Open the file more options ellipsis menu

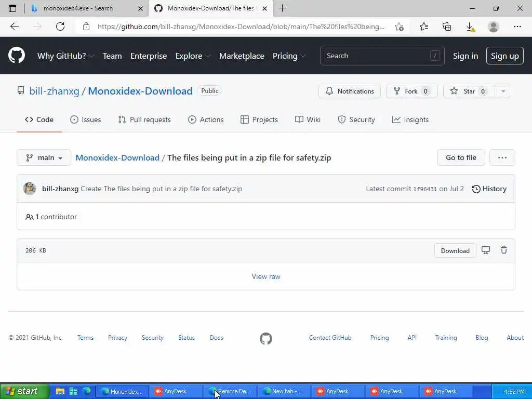tap(502, 157)
